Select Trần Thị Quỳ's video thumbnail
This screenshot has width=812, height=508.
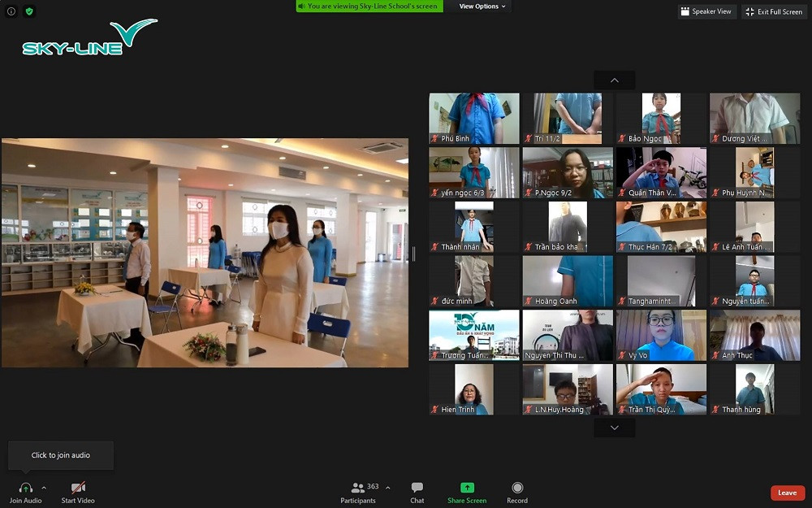pos(660,389)
